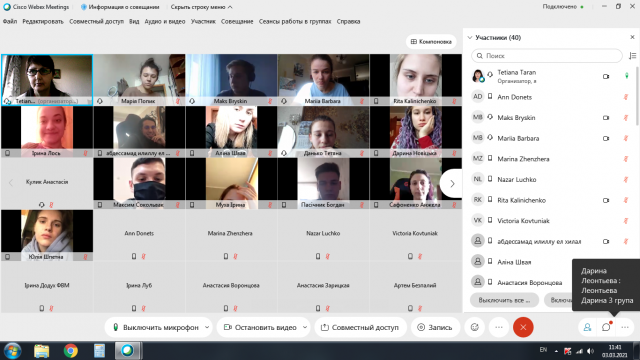Click Maks Bryskin camera icon in list

pyautogui.click(x=606, y=118)
